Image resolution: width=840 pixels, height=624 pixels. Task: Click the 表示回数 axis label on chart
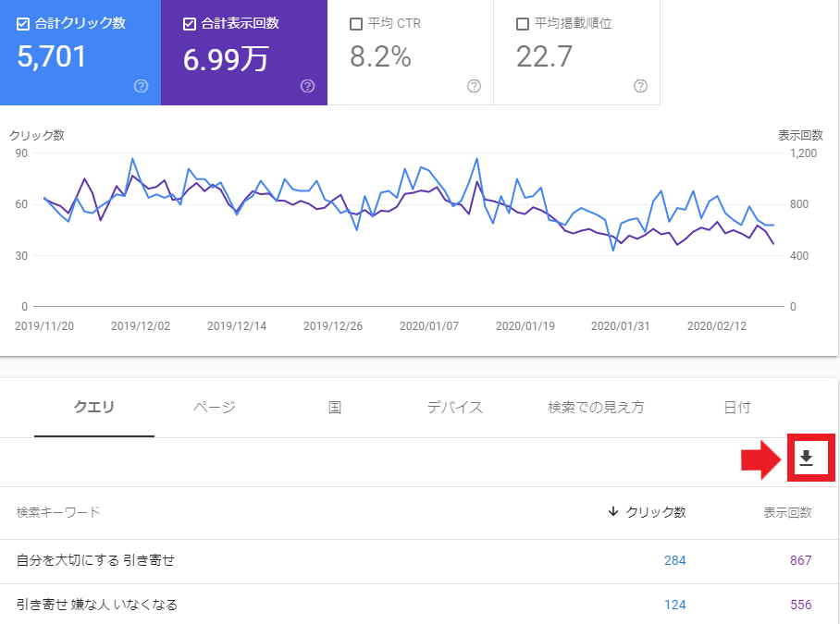tap(800, 135)
